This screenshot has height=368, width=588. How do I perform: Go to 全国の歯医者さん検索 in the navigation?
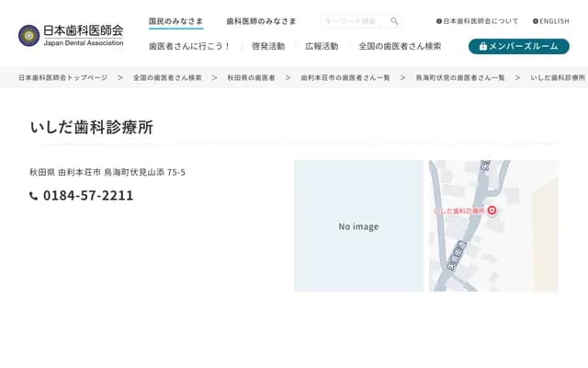(x=400, y=46)
